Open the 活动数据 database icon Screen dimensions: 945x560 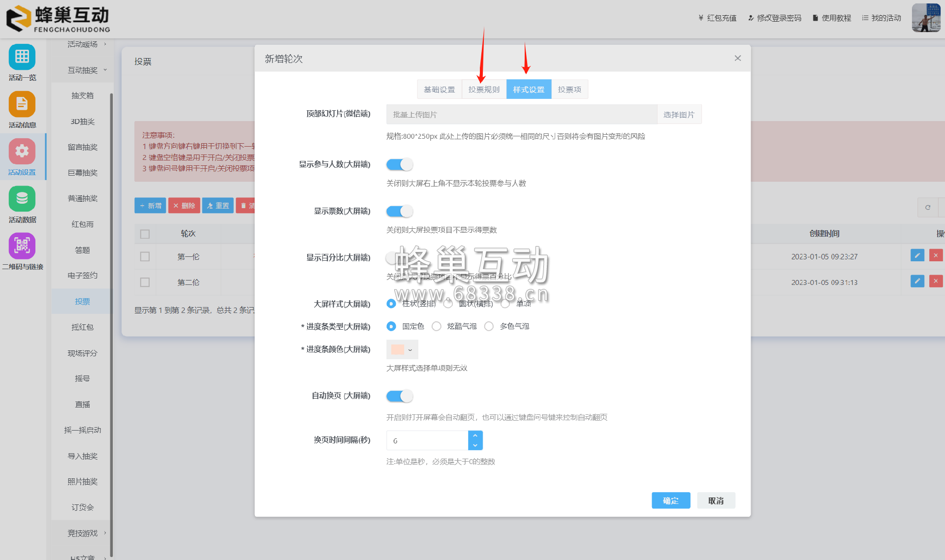click(x=22, y=198)
